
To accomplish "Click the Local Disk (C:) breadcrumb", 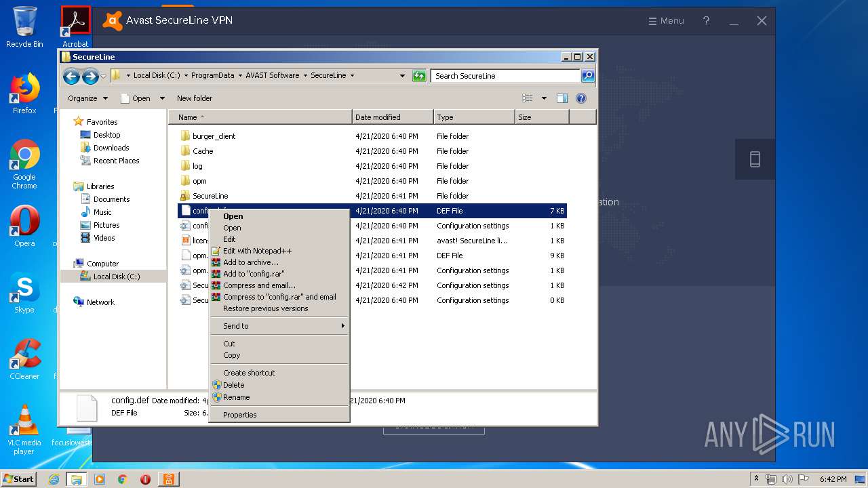I will coord(157,75).
